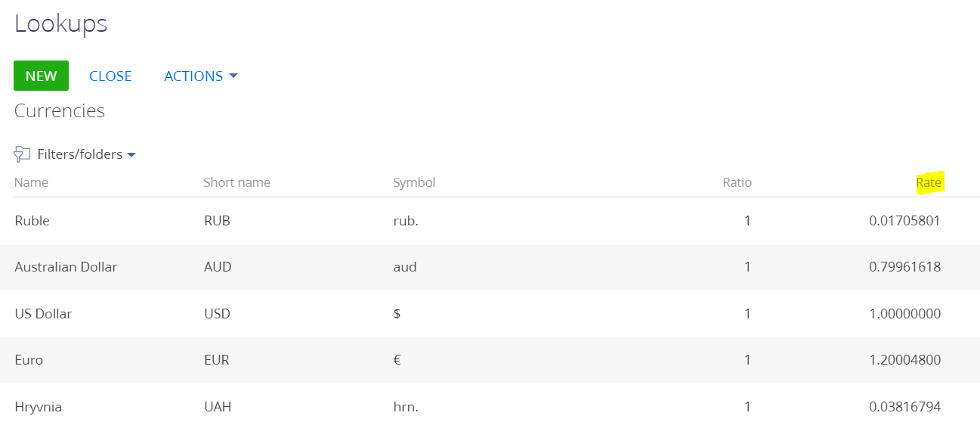Sort by the highlighted Rate column header
The width and height of the screenshot is (980, 447).
pos(929,182)
